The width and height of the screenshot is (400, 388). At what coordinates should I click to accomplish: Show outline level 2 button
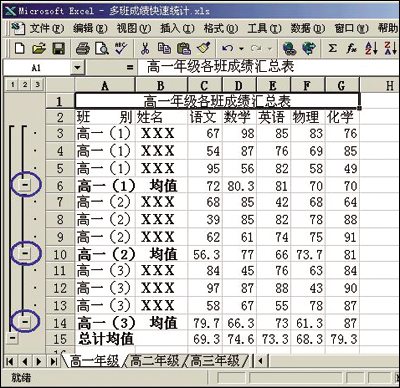tap(25, 85)
